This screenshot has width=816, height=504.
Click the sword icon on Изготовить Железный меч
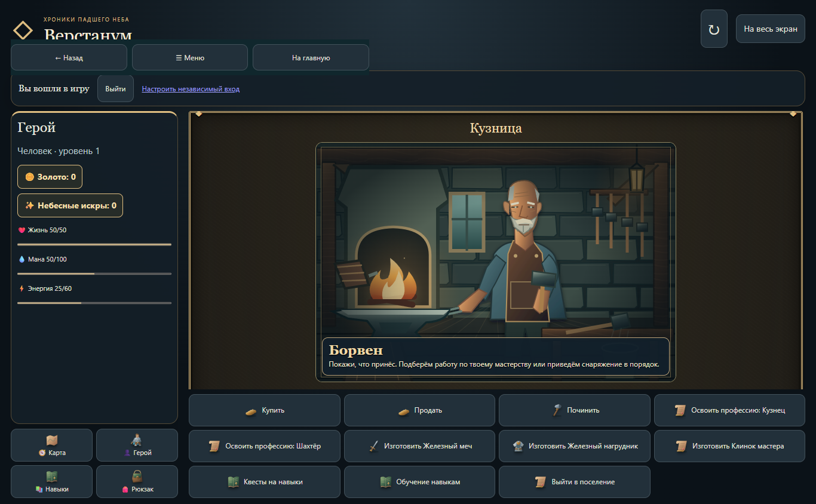[x=374, y=446]
